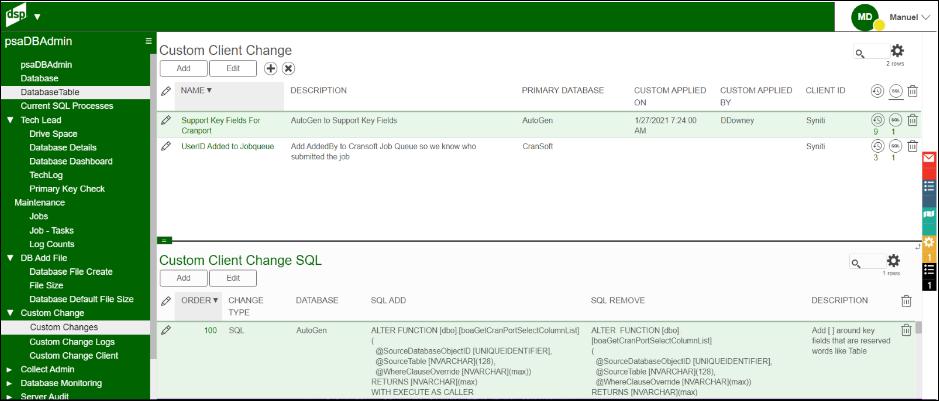Sort by NAME column header
Image resolution: width=939 pixels, height=401 pixels.
pos(196,90)
